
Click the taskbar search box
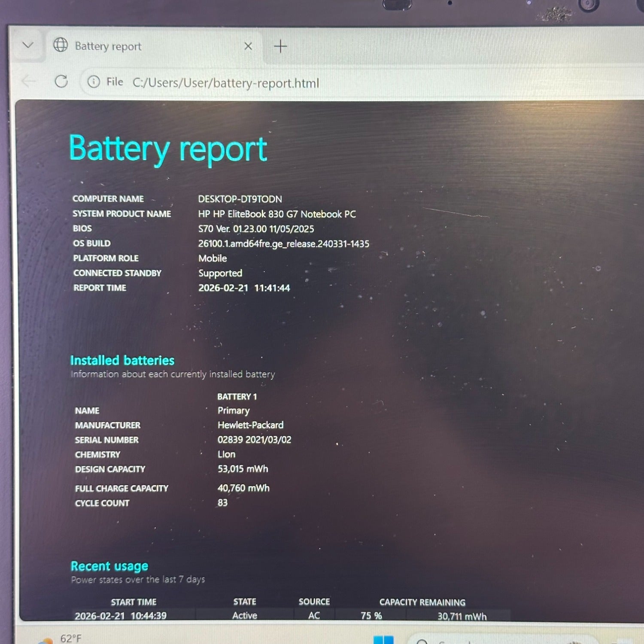pyautogui.click(x=502, y=639)
